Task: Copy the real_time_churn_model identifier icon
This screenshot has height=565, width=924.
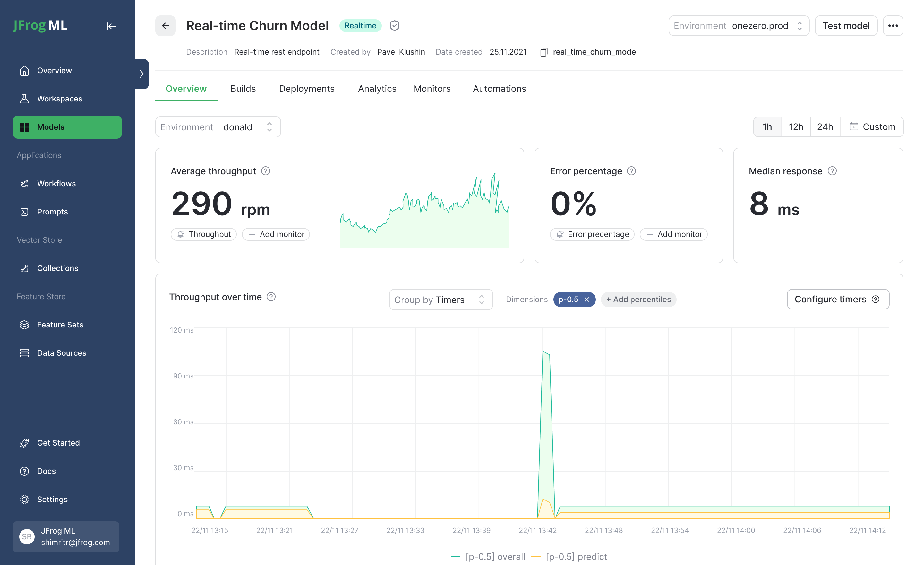Action: (543, 52)
